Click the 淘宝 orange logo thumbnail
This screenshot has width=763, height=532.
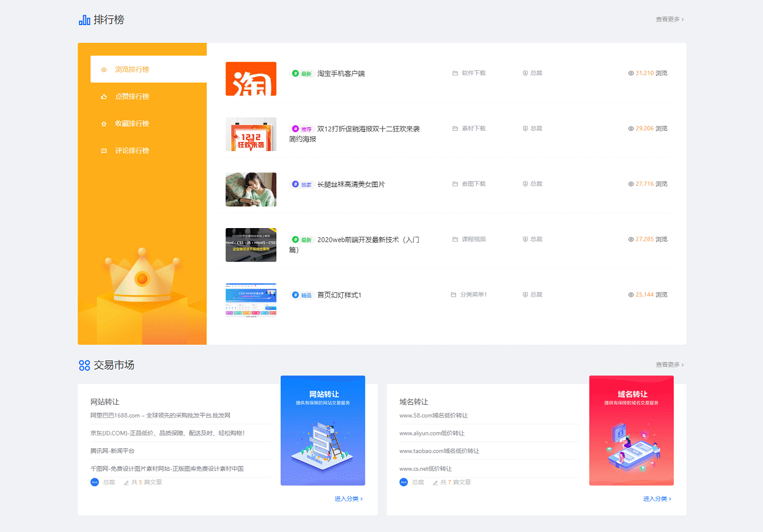(x=251, y=79)
